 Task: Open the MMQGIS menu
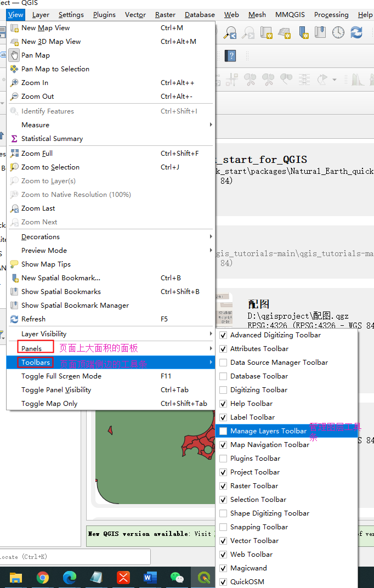[x=290, y=15]
